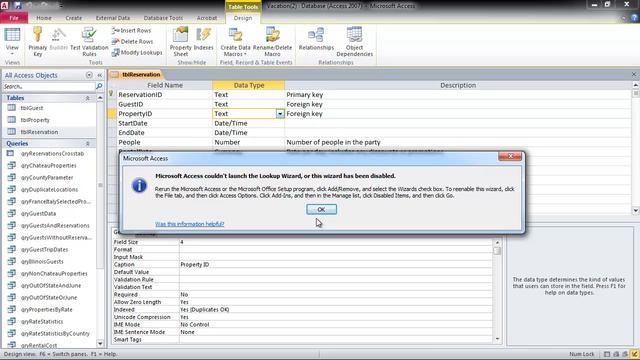Screen dimensions: 640x360
Task: Click the StartDate field name cell
Action: click(164, 123)
